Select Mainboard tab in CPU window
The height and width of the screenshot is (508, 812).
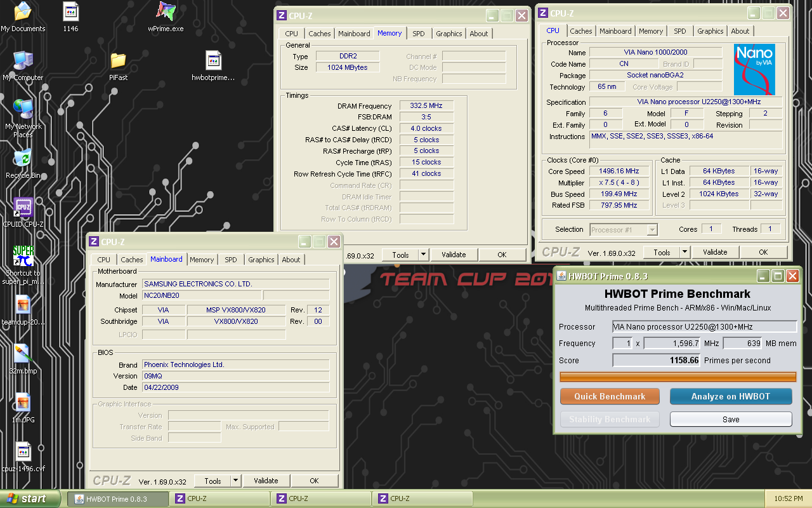[615, 31]
